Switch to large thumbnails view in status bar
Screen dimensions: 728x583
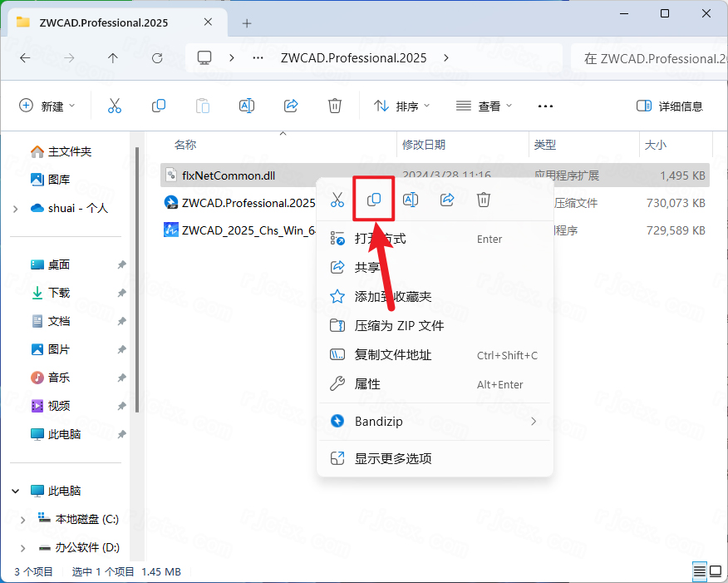point(716,571)
